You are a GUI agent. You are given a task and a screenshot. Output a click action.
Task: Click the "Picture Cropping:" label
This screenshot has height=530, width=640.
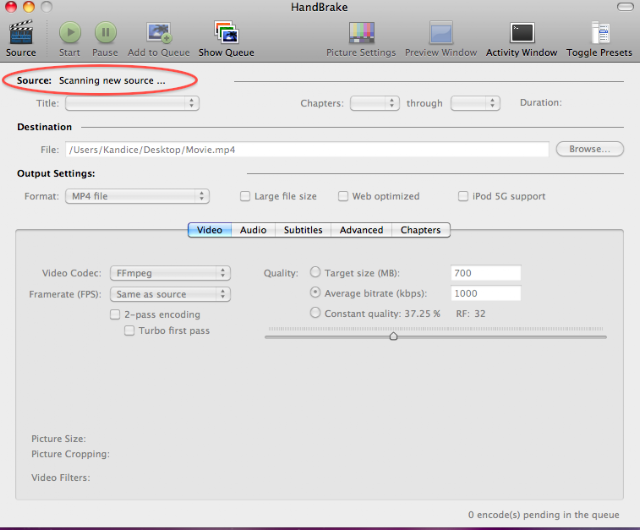(70, 454)
